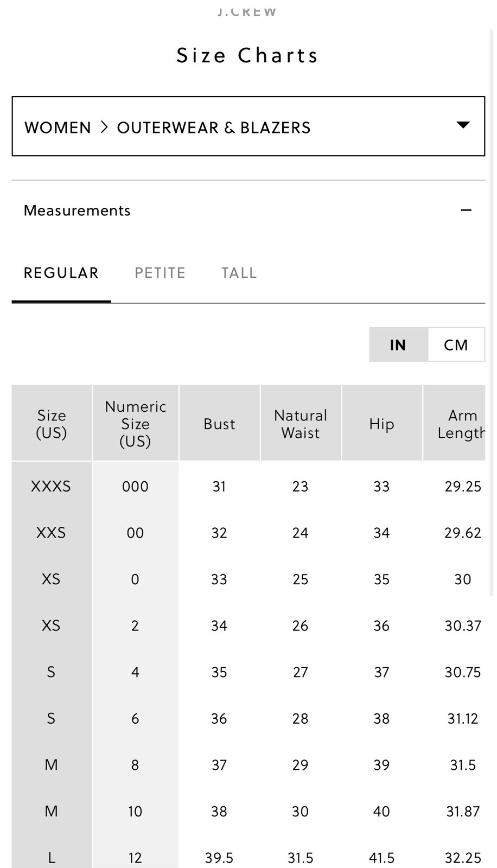Select the XXS size row label
The height and width of the screenshot is (868, 497).
point(51,533)
